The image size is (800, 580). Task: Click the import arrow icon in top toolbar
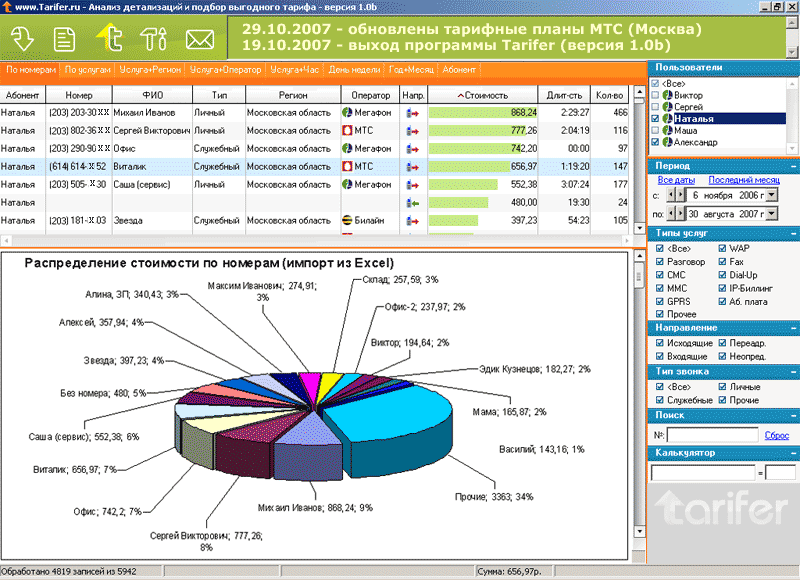[24, 38]
